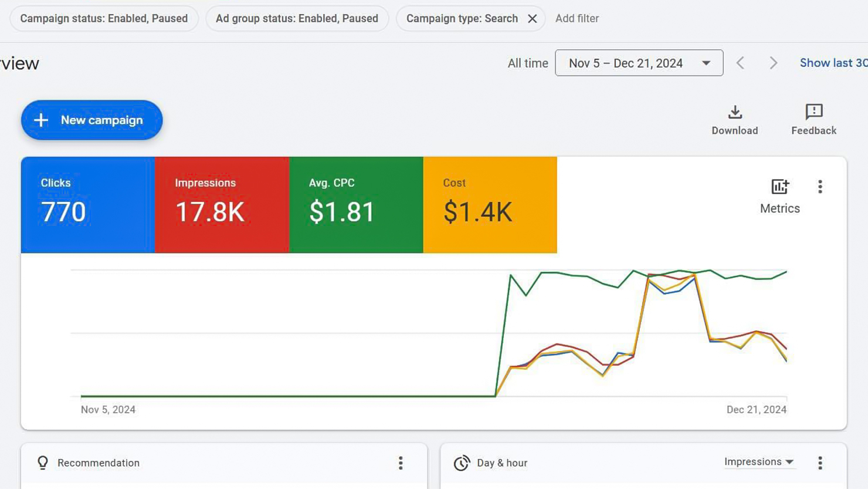The width and height of the screenshot is (868, 489).
Task: Open Recommendation card three-dot menu
Action: [x=401, y=463]
